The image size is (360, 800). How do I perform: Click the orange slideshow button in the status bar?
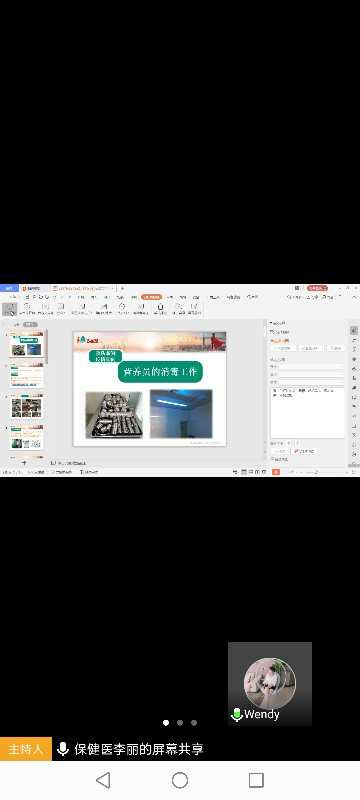(276, 472)
